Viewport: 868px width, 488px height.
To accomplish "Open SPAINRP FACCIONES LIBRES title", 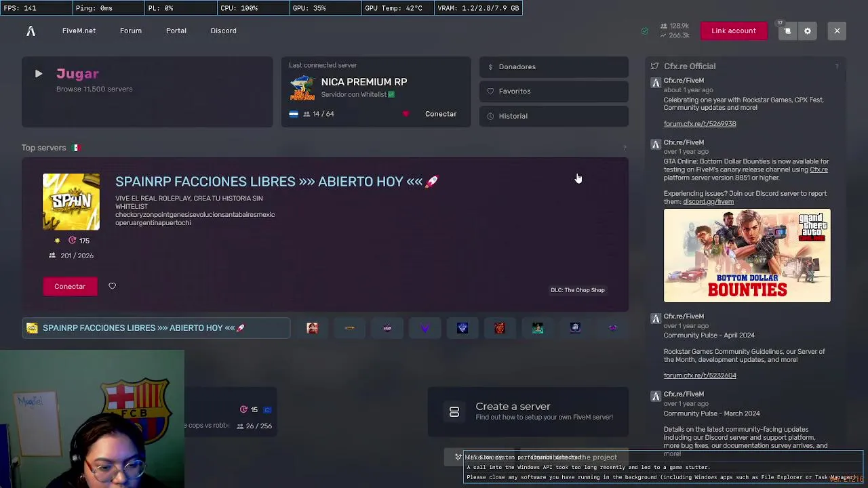I will (277, 182).
